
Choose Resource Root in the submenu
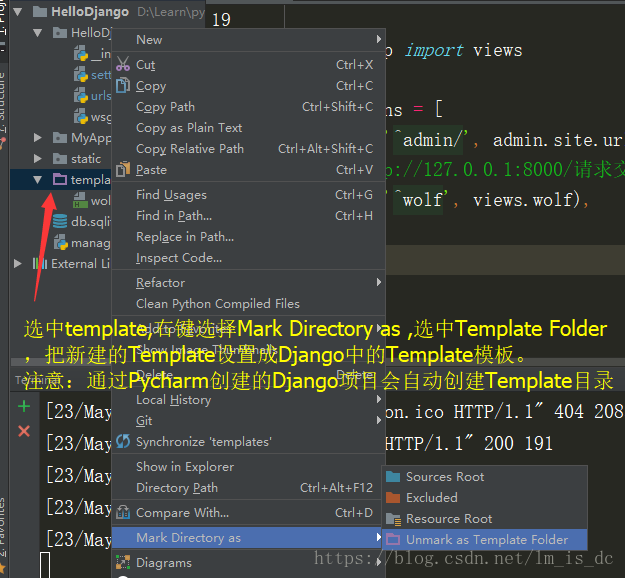(x=485, y=519)
